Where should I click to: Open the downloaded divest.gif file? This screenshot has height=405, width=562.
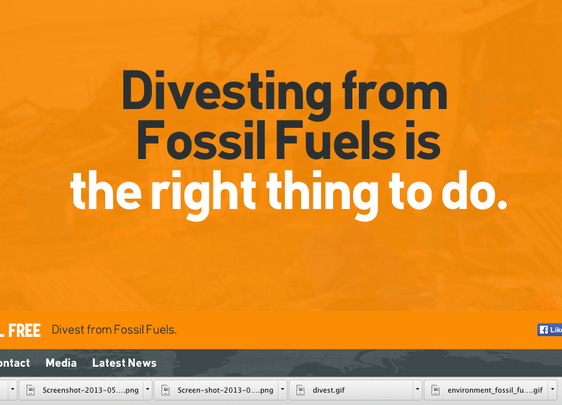tap(351, 390)
